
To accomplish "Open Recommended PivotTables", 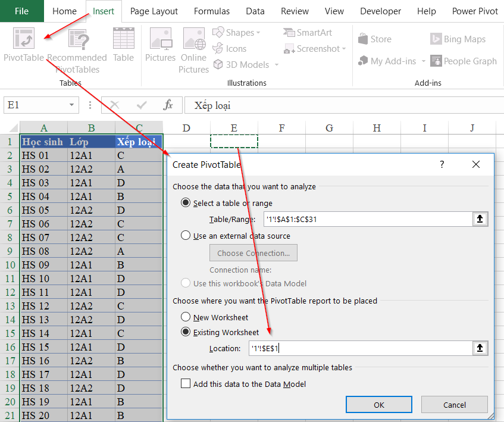I will (x=77, y=51).
